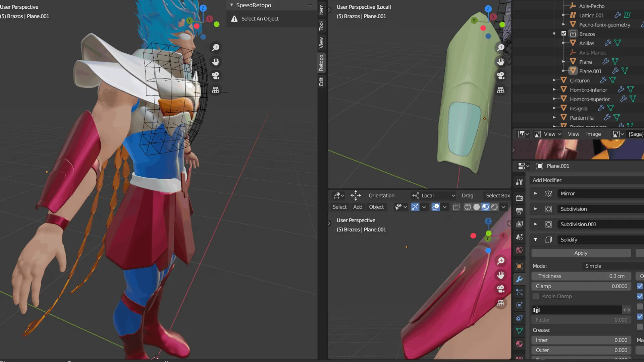Image resolution: width=644 pixels, height=362 pixels.
Task: Toggle camera view in lower-right viewport
Action: point(501,289)
